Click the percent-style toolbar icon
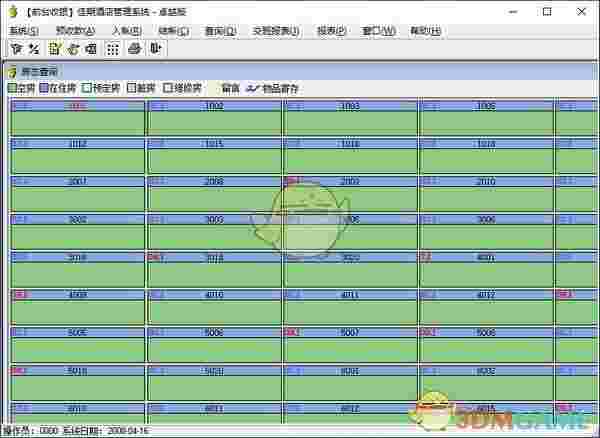 click(x=34, y=49)
